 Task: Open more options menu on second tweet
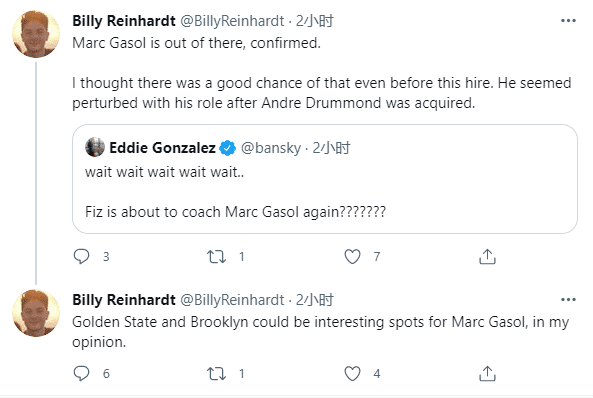click(568, 300)
